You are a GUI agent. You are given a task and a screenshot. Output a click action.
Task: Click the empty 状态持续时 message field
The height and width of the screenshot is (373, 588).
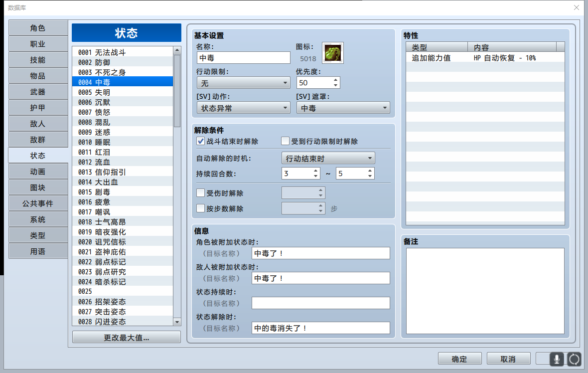pos(320,303)
